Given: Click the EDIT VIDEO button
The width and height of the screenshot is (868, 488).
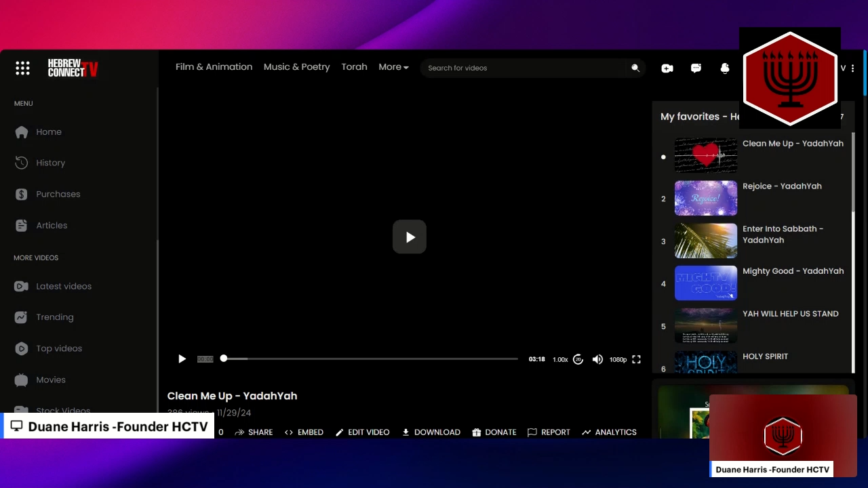Looking at the screenshot, I should click(362, 432).
